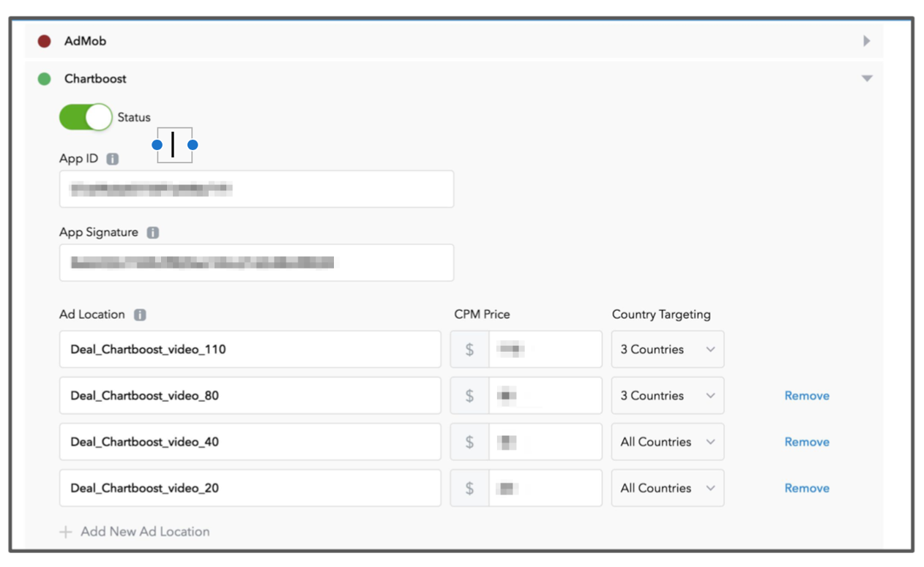This screenshot has height=567, width=924.
Task: Click the App ID label
Action: (x=78, y=159)
